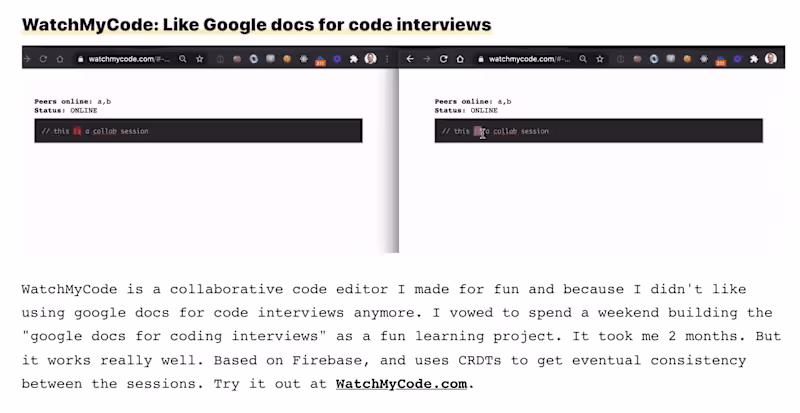Open the left browser's three-dot menu
The width and height of the screenshot is (800, 413).
tap(387, 59)
